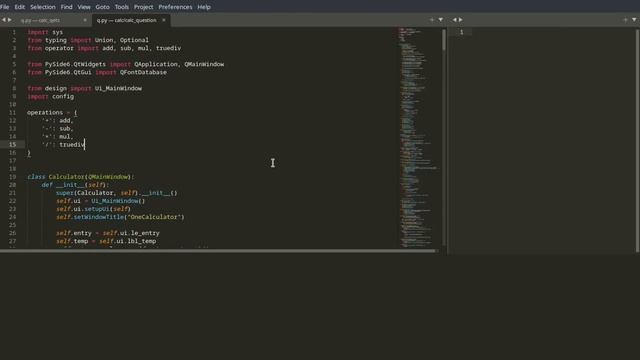Click 'setWindowTitle' on line 24
Viewport: 640px width, 360px height.
click(x=99, y=217)
